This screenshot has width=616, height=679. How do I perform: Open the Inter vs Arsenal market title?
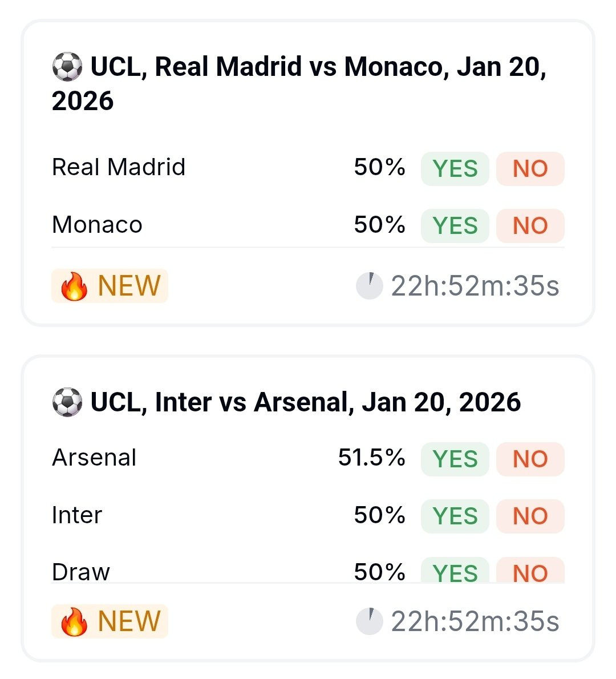coord(305,403)
